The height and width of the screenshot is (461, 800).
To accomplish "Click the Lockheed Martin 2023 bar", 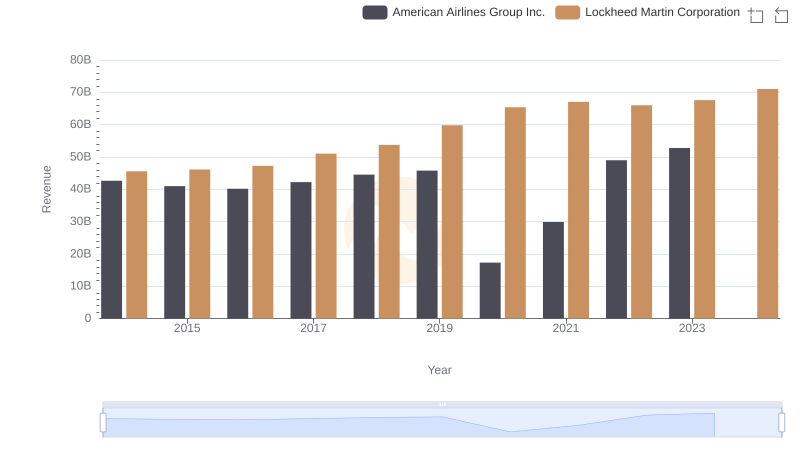I will point(705,210).
